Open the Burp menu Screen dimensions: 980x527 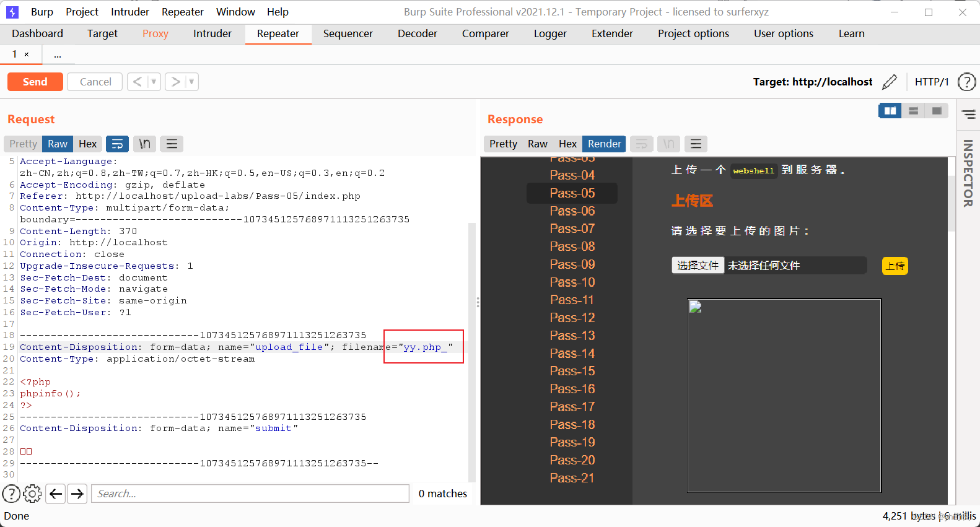point(42,12)
